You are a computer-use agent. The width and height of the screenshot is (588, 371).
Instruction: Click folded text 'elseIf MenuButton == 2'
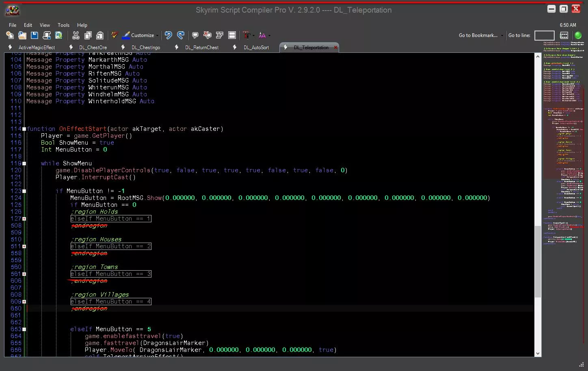[x=110, y=246]
